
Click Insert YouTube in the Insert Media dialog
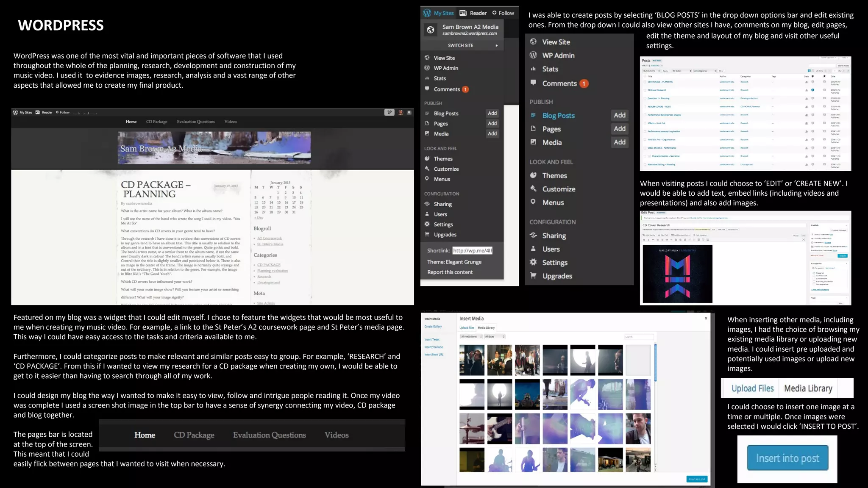point(434,347)
